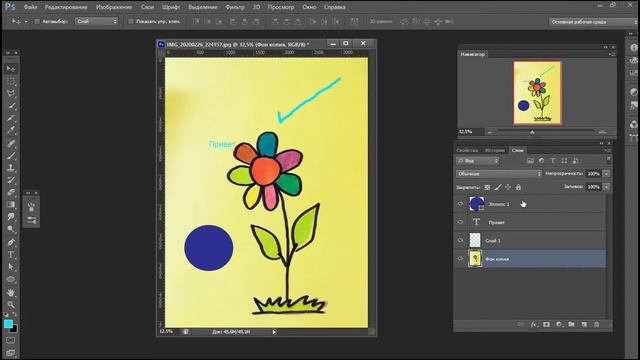Open the Move tool preset picker arrow

[x=26, y=21]
